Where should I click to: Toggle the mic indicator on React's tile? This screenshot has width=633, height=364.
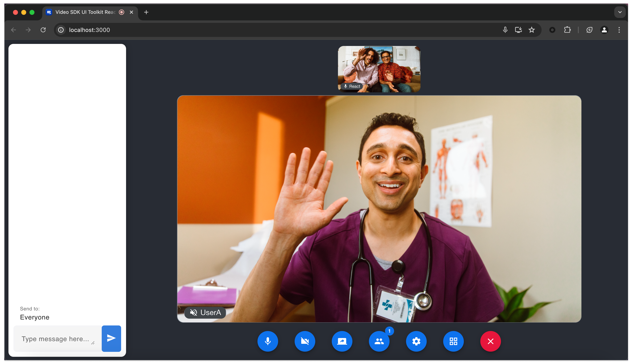pos(346,86)
